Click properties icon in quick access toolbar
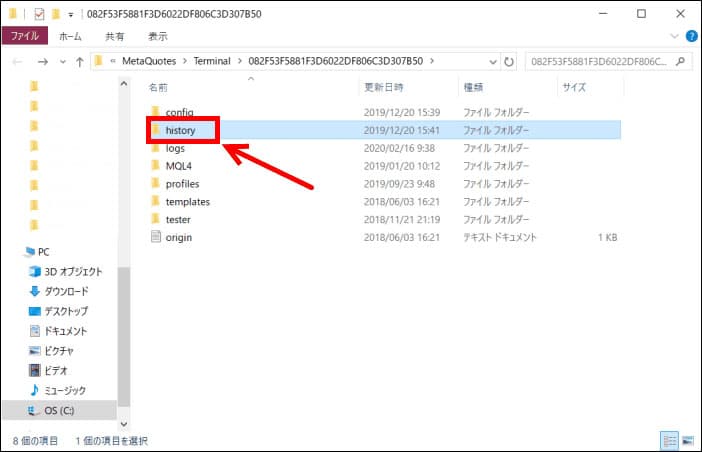The width and height of the screenshot is (702, 452). (x=38, y=13)
